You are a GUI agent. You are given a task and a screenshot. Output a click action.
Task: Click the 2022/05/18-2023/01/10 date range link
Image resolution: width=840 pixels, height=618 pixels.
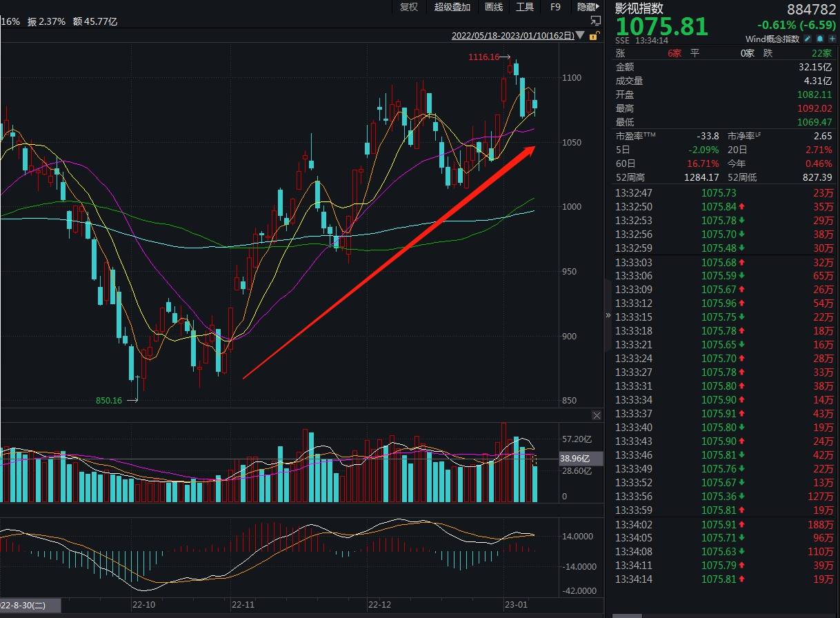point(513,35)
